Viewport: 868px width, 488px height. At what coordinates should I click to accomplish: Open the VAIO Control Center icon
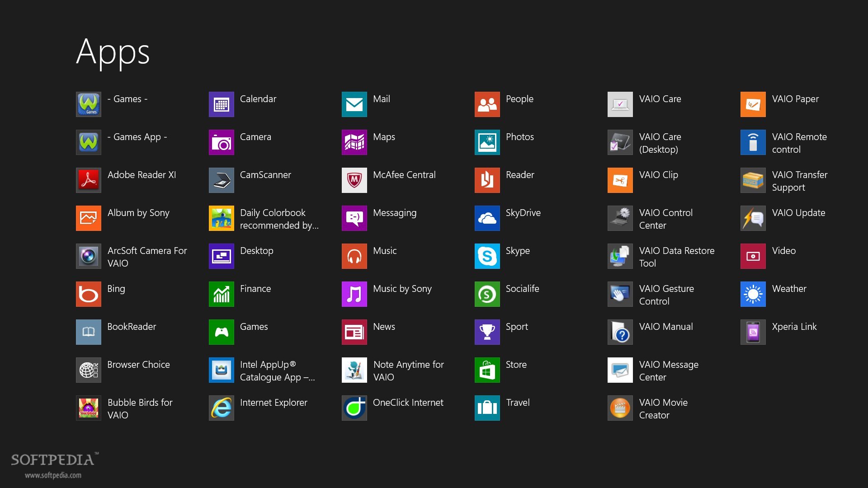pos(620,218)
